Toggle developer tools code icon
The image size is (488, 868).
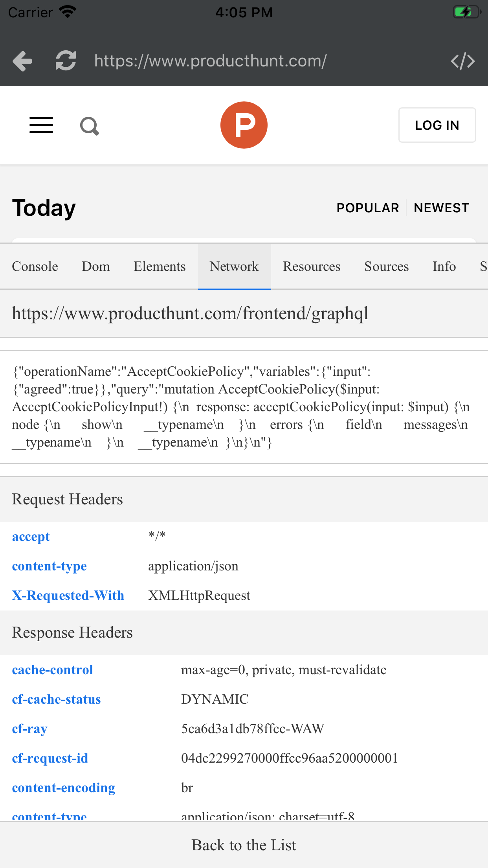(463, 61)
